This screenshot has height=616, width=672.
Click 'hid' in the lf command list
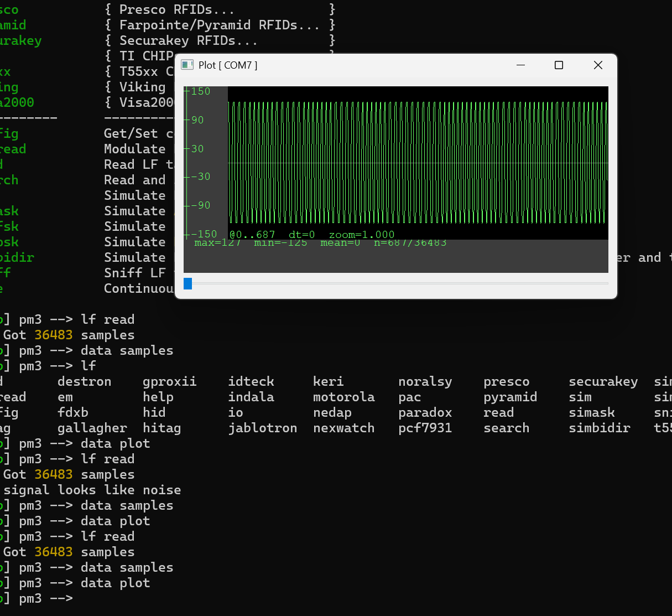click(x=154, y=413)
